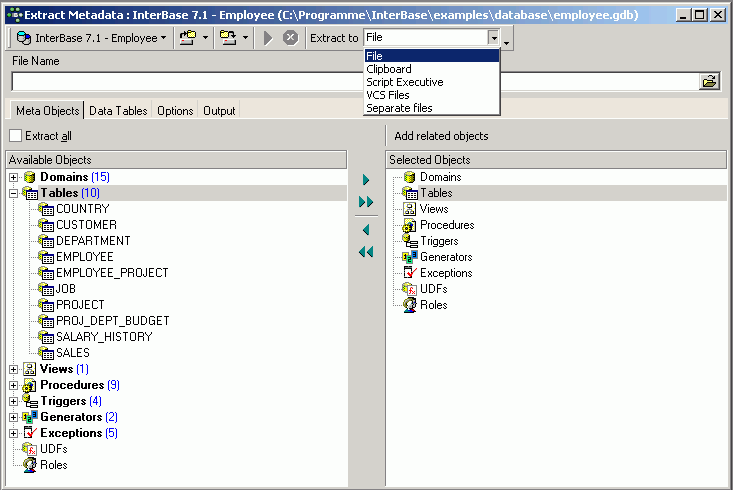The width and height of the screenshot is (733, 490).
Task: Remove all objects with double left arrow
Action: (366, 252)
